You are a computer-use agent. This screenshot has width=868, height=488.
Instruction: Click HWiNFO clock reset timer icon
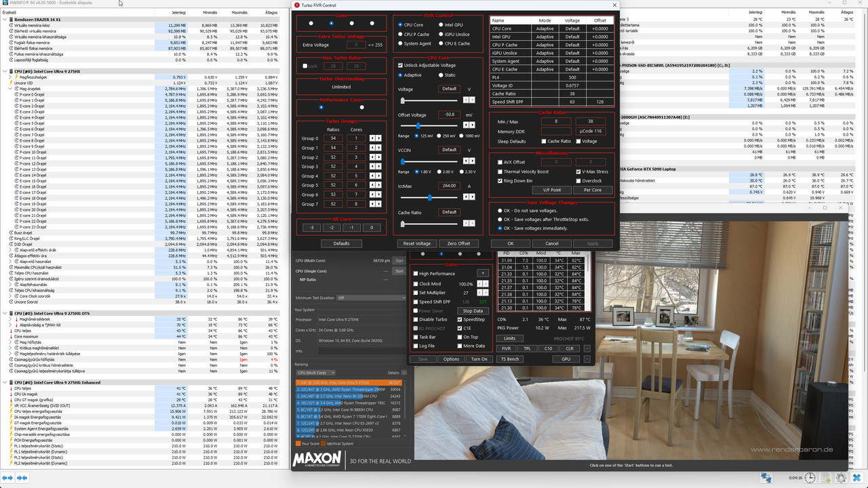click(x=810, y=477)
